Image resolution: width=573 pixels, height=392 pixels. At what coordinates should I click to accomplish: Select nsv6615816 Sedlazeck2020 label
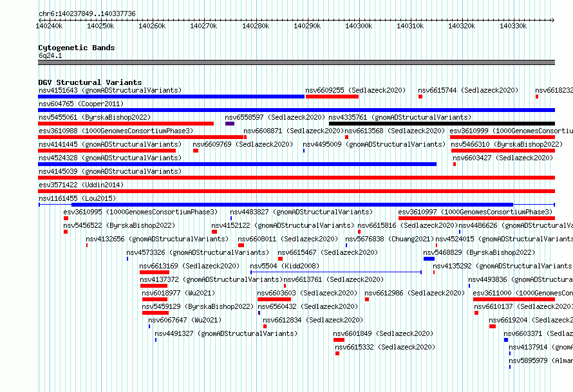click(x=408, y=225)
